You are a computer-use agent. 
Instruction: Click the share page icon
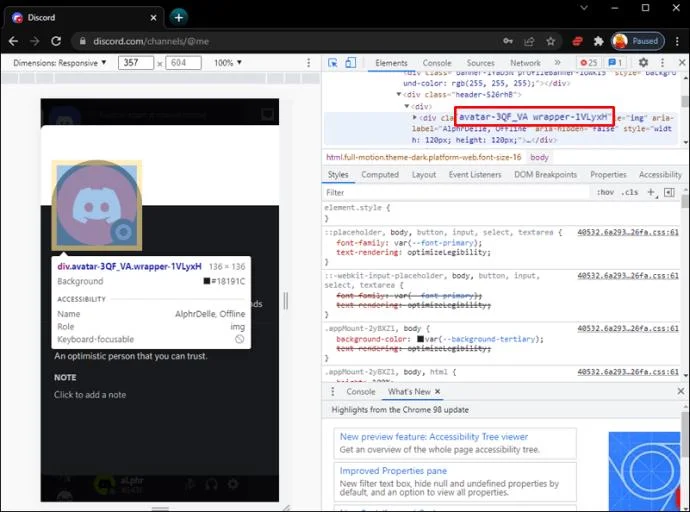tap(529, 41)
